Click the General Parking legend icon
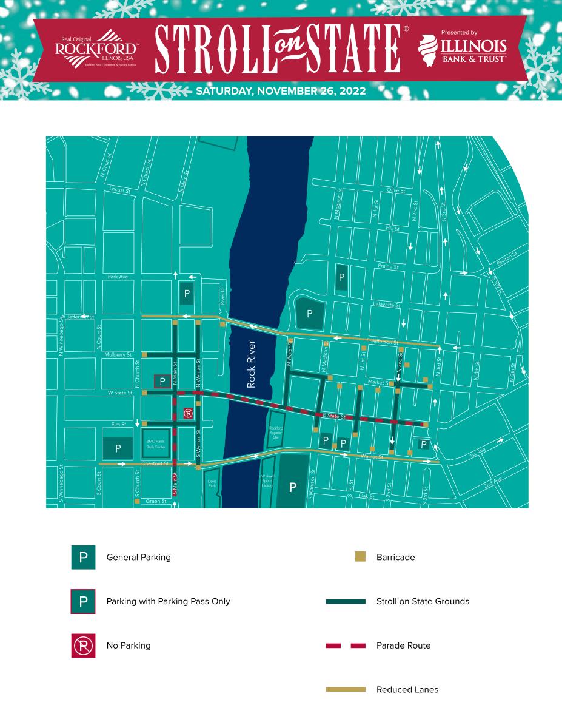 point(84,557)
